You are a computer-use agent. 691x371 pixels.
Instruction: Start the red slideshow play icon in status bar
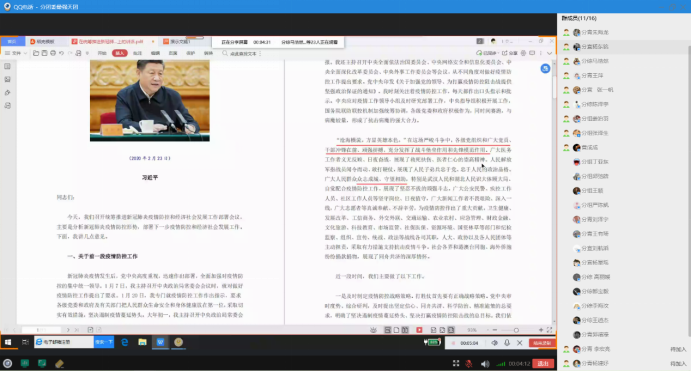[419, 330]
